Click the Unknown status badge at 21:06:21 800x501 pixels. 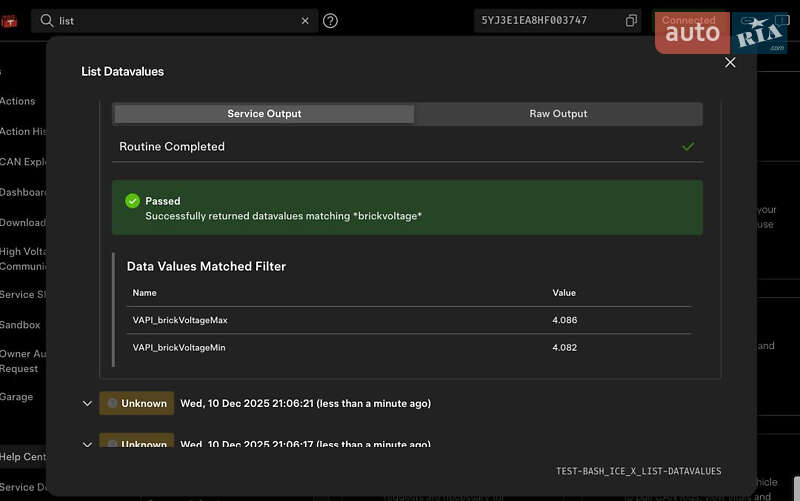point(137,404)
